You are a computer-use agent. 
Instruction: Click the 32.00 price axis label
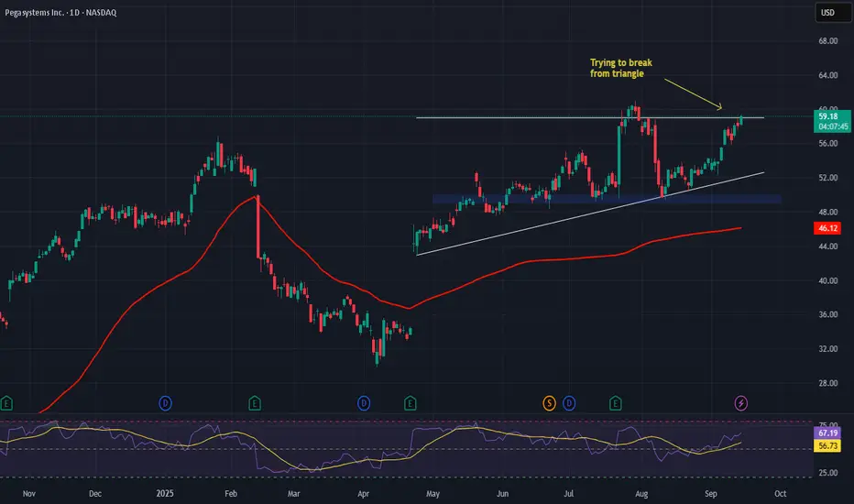click(827, 349)
